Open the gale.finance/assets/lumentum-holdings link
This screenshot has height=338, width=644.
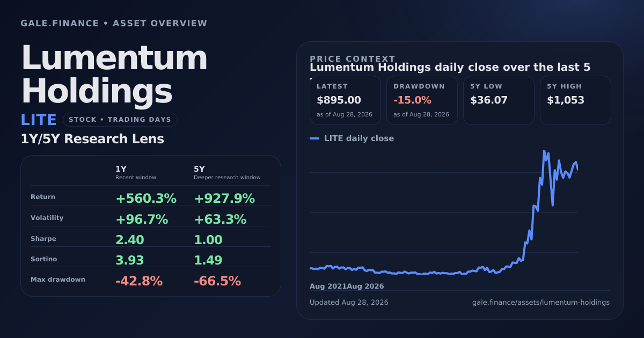[x=541, y=303]
